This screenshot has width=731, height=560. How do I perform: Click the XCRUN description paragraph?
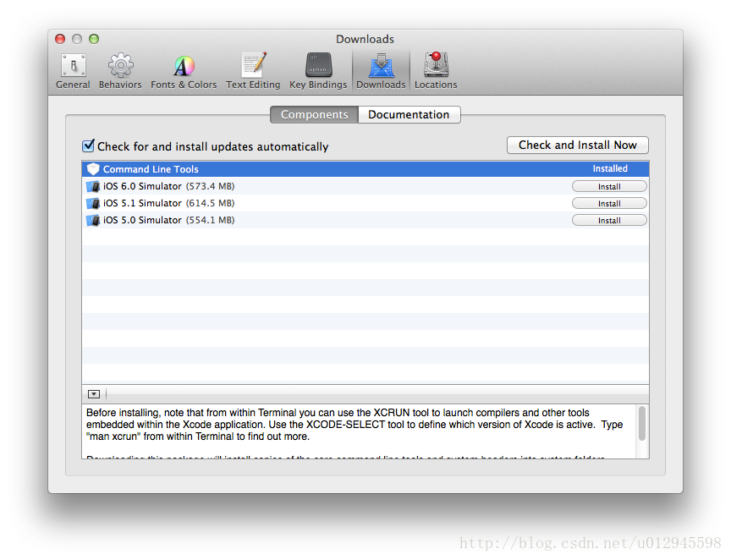click(355, 425)
